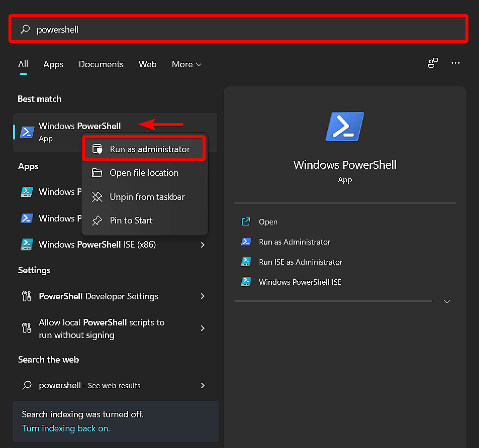Click the Best match heading
Image resolution: width=479 pixels, height=448 pixels.
click(x=39, y=99)
